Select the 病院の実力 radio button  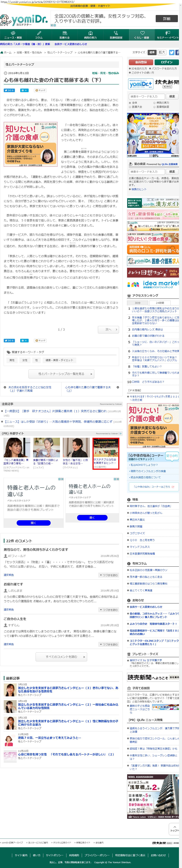[x=154, y=103]
